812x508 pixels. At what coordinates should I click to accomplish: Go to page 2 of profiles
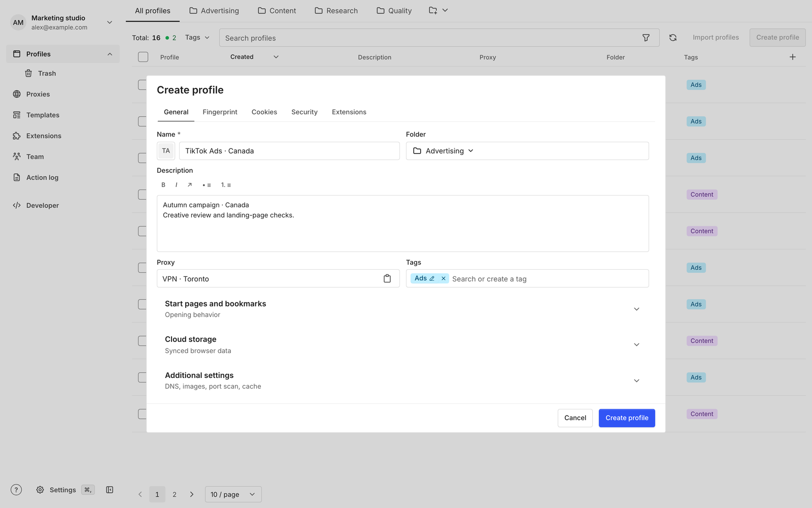[x=175, y=494]
